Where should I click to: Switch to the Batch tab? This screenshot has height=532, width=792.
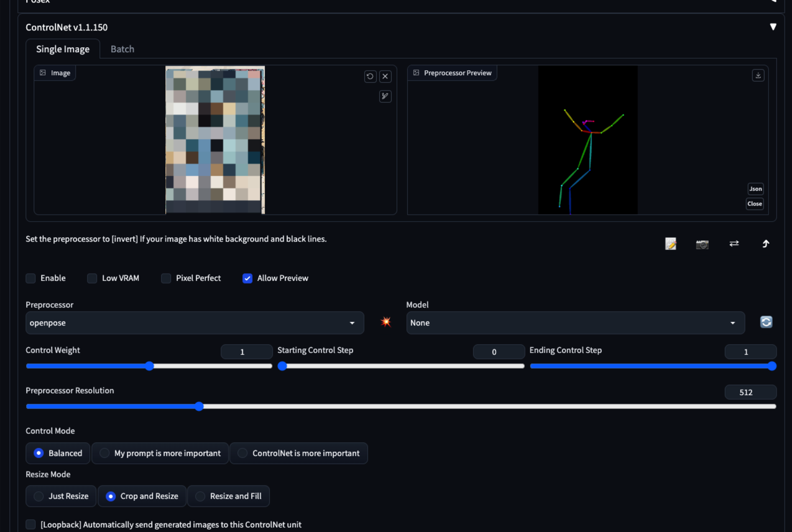(122, 49)
